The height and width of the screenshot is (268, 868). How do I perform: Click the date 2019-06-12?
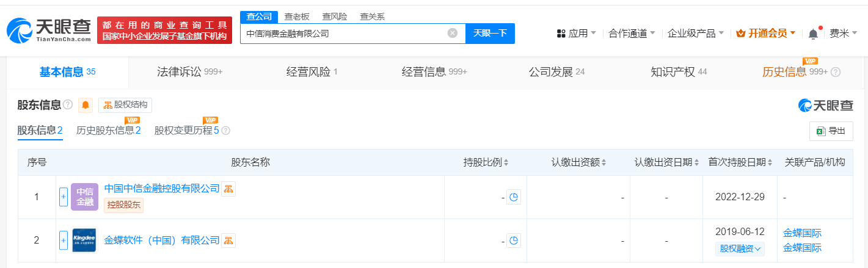point(740,233)
